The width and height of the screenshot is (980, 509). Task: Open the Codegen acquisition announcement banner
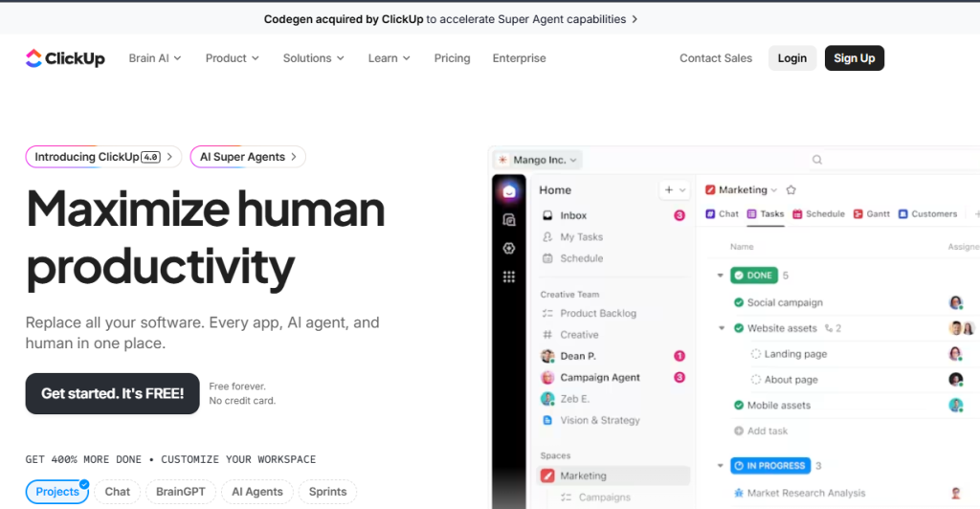(450, 19)
